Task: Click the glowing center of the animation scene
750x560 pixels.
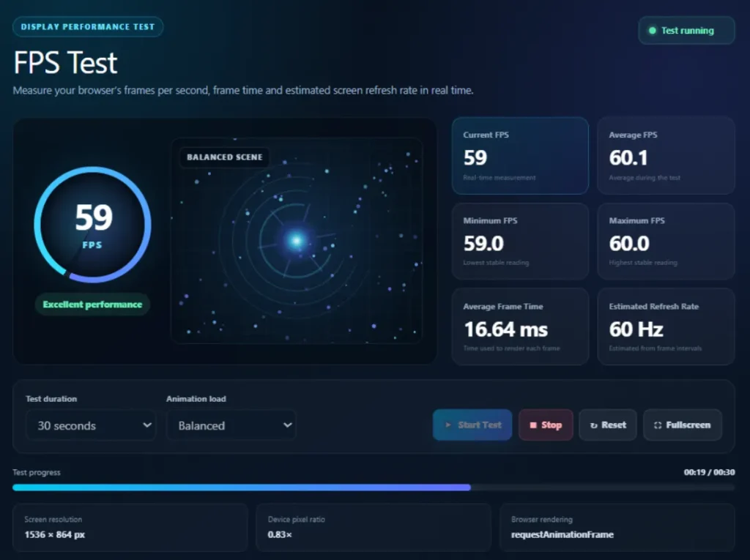Action: [296, 240]
